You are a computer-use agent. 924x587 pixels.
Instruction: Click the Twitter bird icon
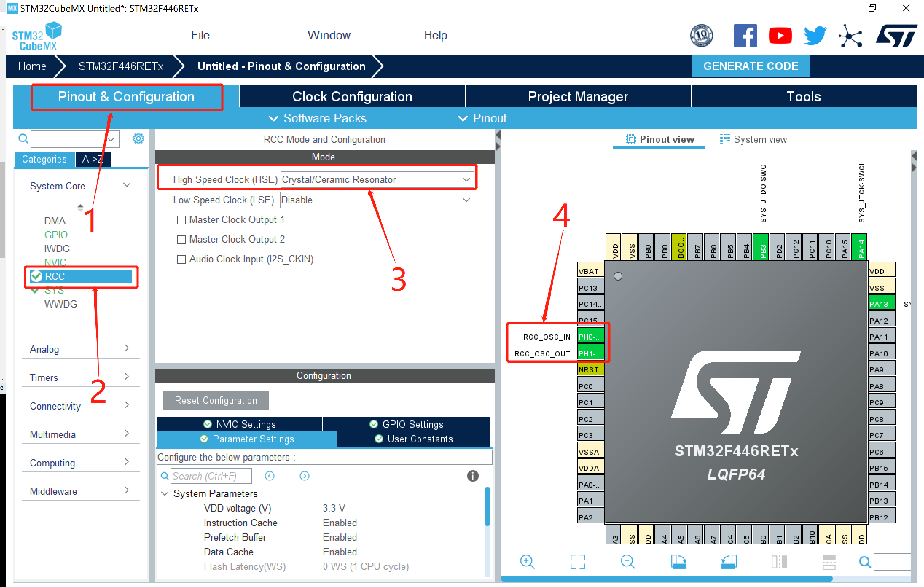tap(815, 36)
